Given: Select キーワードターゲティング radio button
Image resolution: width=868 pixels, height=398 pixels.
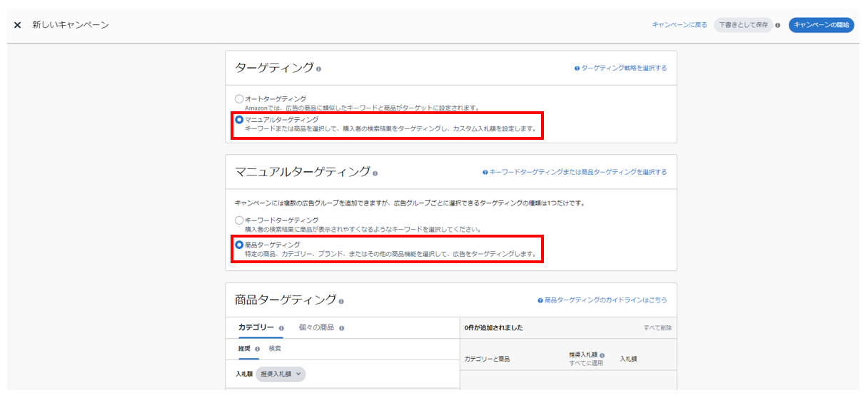Looking at the screenshot, I should (x=239, y=220).
